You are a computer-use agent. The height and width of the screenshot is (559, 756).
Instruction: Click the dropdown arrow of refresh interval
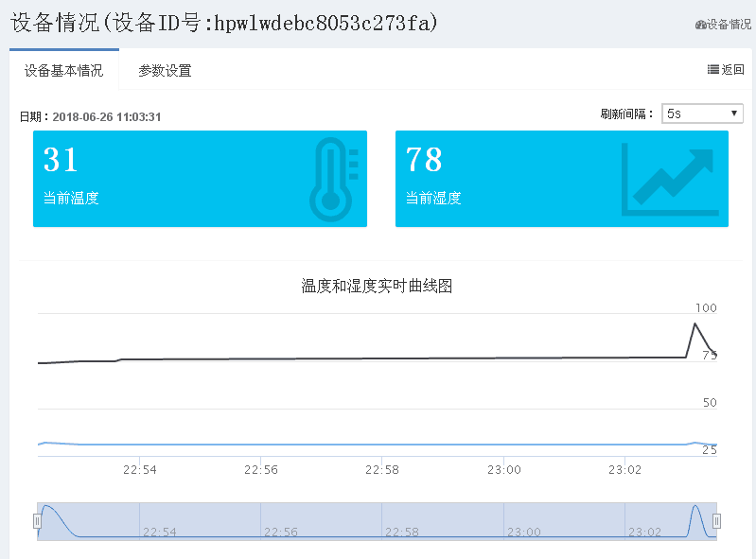[x=734, y=114]
